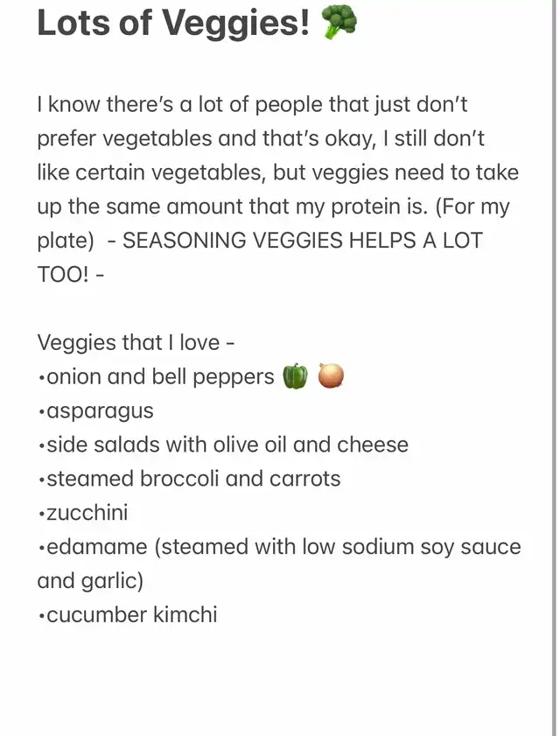
Task: Click the 'and garlic)' line
Action: click(90, 581)
